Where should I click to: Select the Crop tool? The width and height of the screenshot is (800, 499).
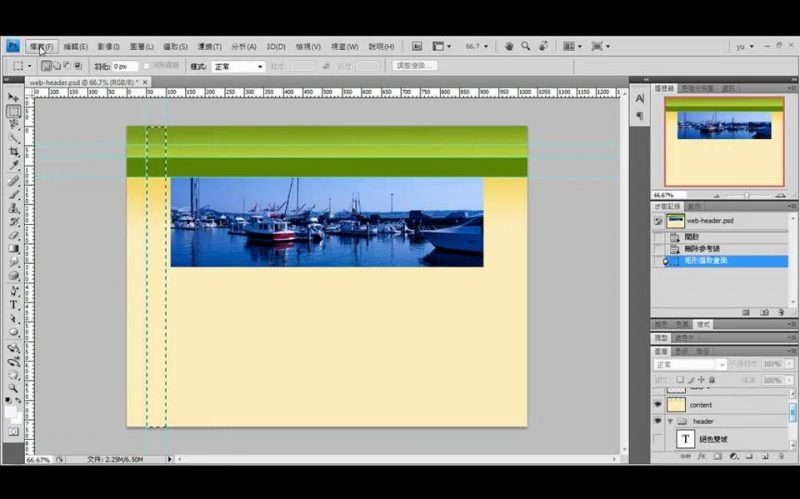(x=14, y=152)
